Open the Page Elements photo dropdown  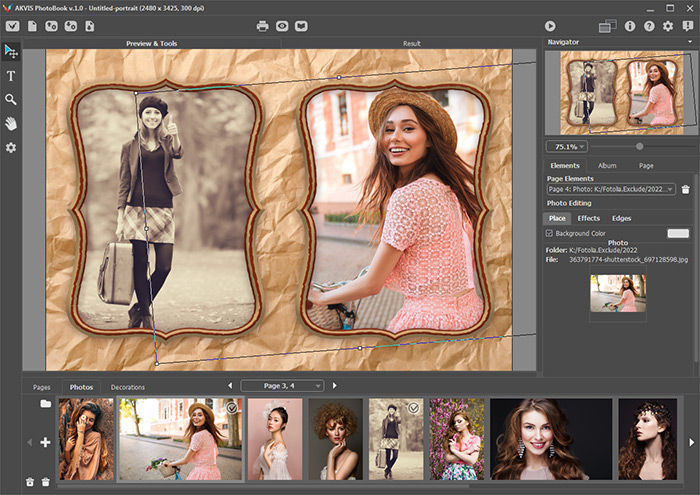(611, 189)
